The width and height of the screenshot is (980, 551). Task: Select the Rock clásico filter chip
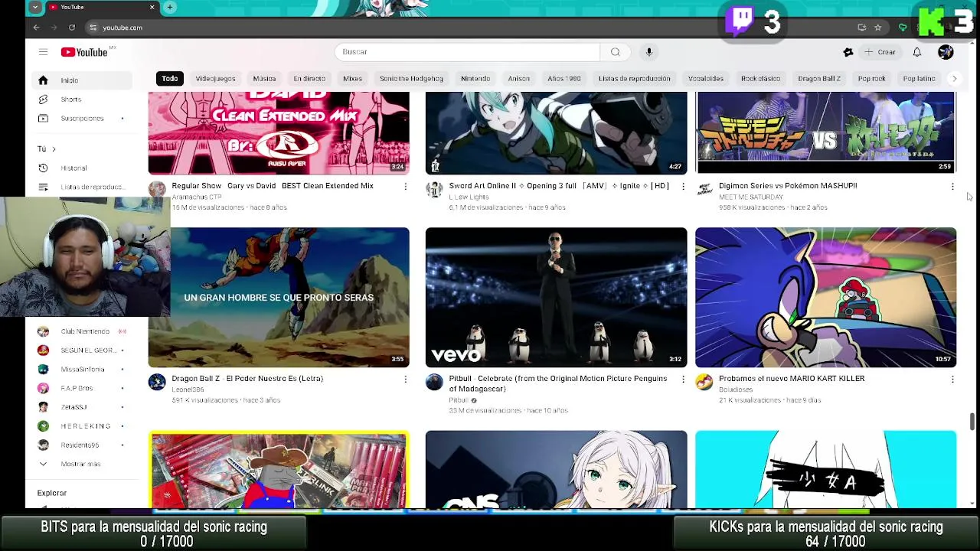[760, 78]
